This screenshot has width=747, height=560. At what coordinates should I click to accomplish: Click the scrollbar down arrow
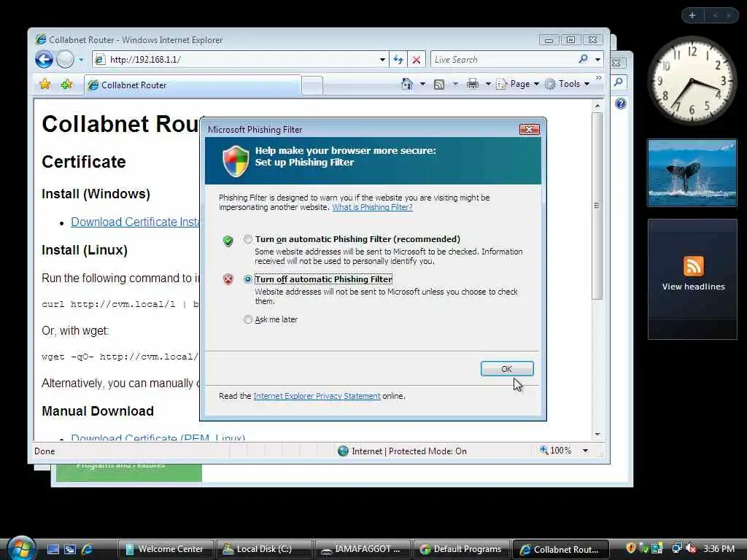coord(597,435)
